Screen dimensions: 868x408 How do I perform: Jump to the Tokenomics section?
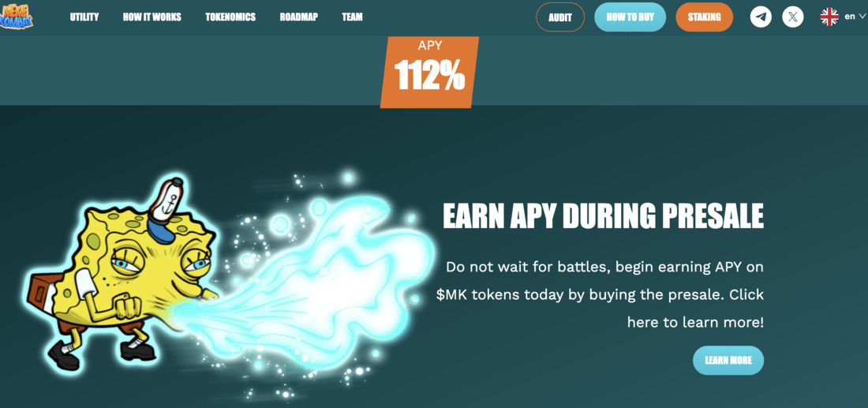click(230, 17)
